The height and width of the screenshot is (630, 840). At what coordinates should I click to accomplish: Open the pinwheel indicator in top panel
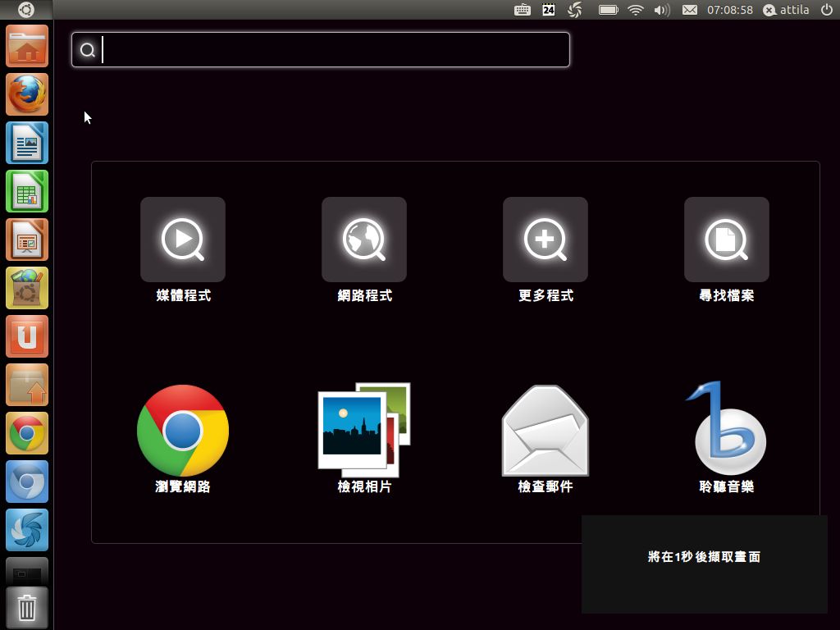[575, 10]
